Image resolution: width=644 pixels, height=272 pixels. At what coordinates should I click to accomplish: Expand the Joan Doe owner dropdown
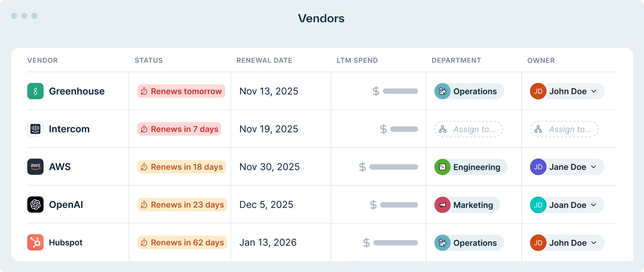click(594, 205)
